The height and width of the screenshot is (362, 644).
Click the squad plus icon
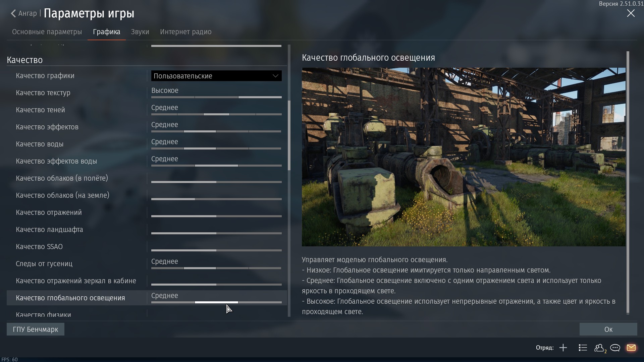pyautogui.click(x=563, y=348)
